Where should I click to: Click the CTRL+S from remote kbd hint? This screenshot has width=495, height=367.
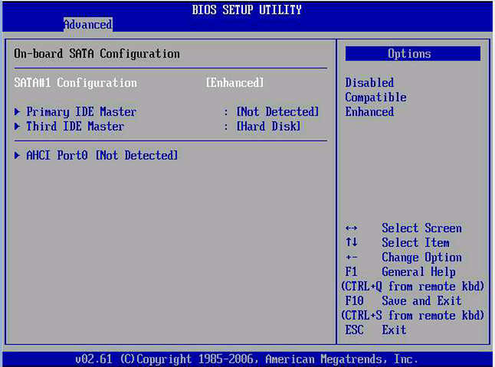412,315
